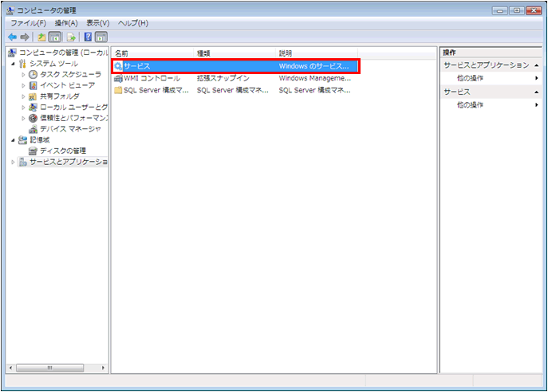Expand the サービスとアプリケーション tree node
The height and width of the screenshot is (392, 548).
click(13, 162)
